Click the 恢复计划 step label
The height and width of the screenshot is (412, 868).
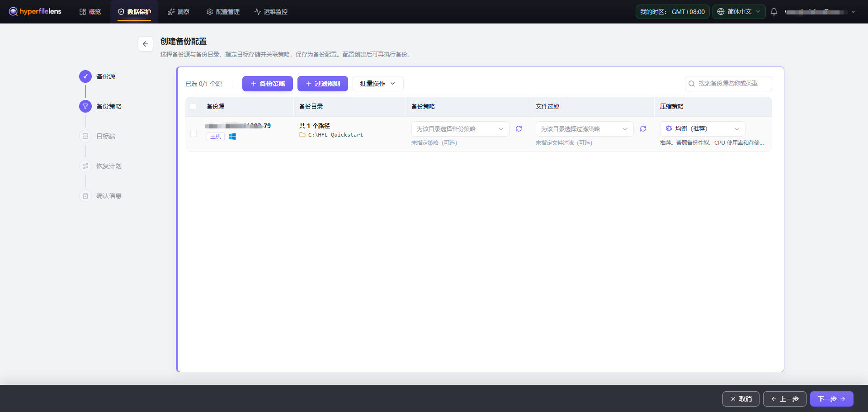pos(109,166)
